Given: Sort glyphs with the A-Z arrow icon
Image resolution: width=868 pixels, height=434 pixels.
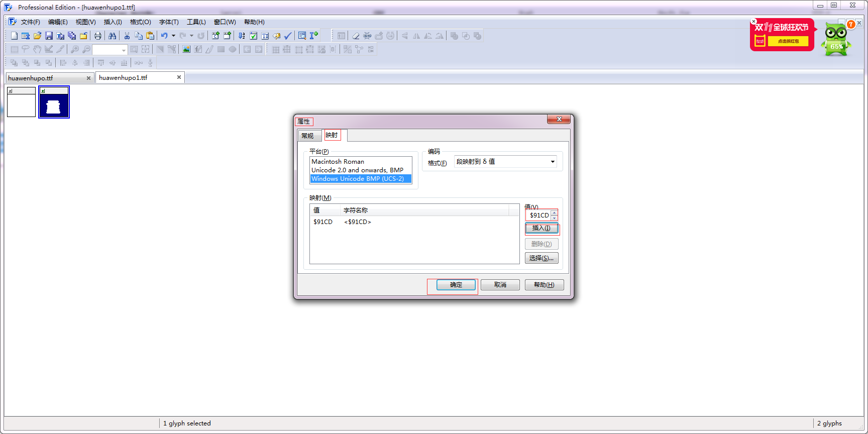Looking at the screenshot, I should [x=242, y=36].
